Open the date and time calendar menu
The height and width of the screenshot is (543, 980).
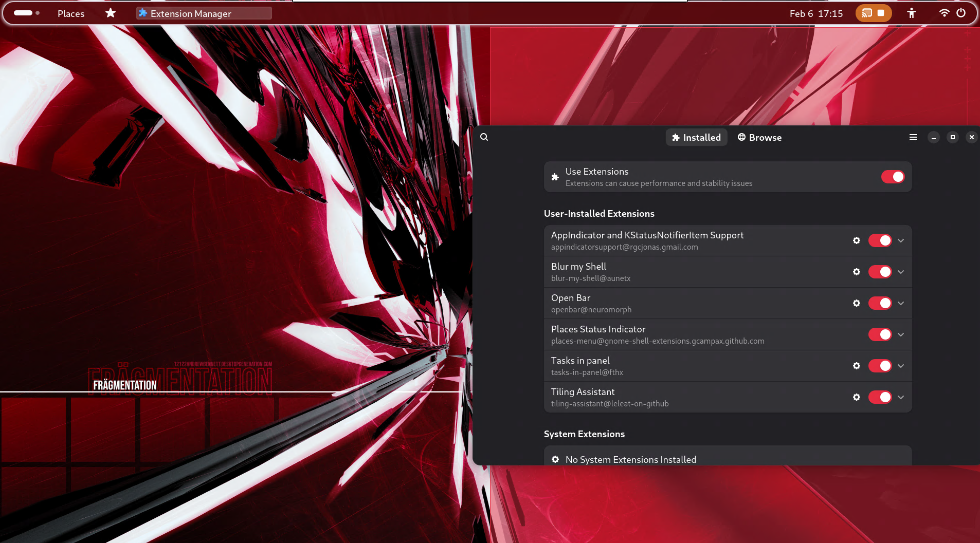[x=816, y=13]
